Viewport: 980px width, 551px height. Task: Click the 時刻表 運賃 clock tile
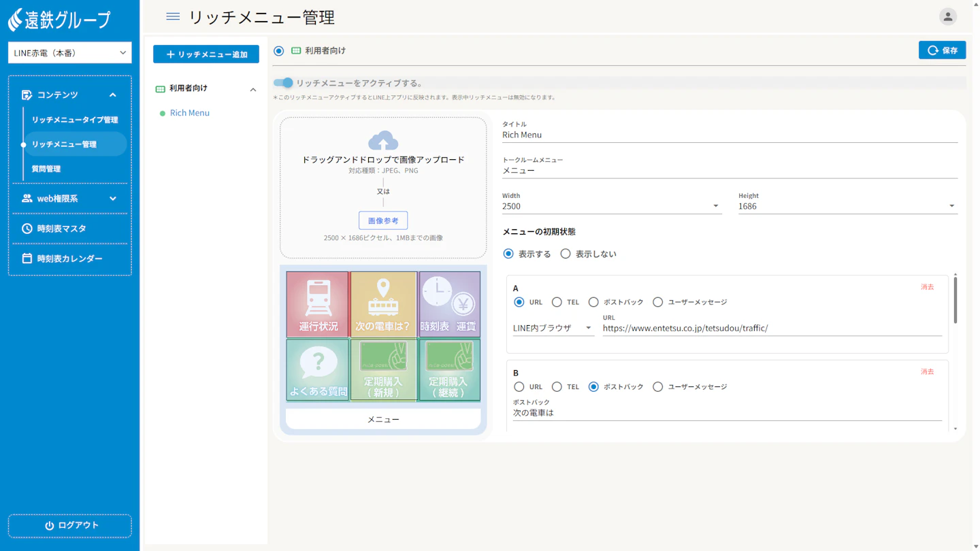tap(449, 304)
